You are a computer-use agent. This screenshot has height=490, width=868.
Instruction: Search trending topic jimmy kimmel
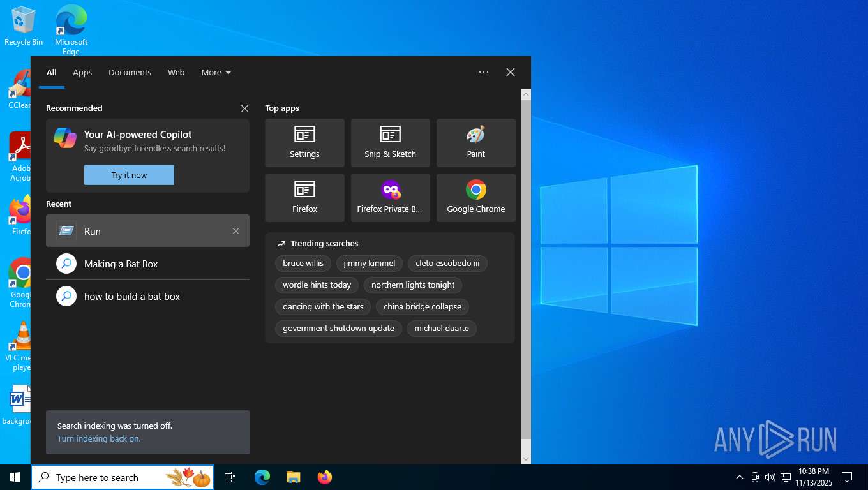tap(370, 264)
